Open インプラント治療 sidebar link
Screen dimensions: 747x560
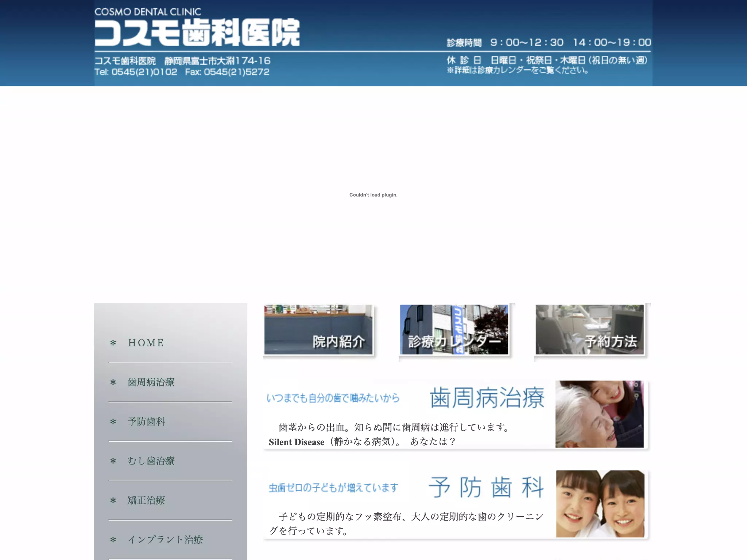click(x=165, y=540)
